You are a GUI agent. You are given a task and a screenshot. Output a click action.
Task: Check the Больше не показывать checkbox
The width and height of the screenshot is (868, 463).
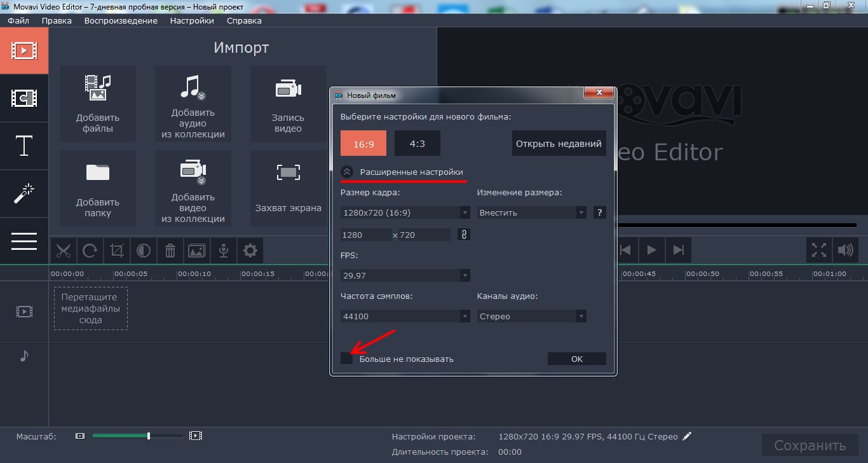coord(346,359)
